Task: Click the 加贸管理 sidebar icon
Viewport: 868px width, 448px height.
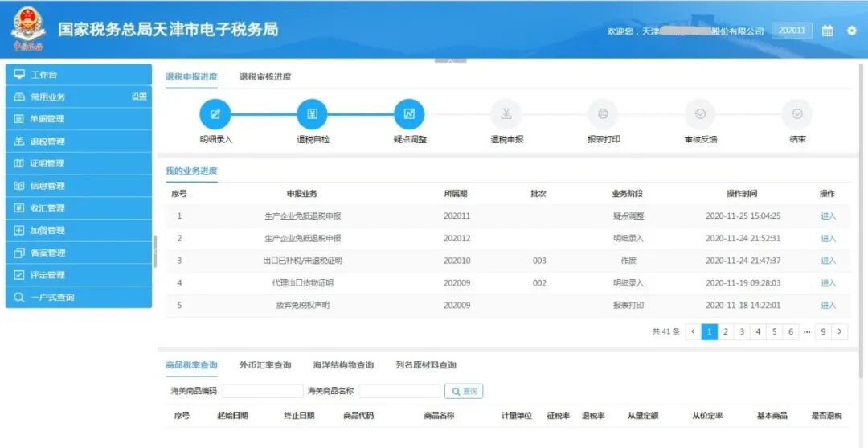Action: tap(19, 230)
